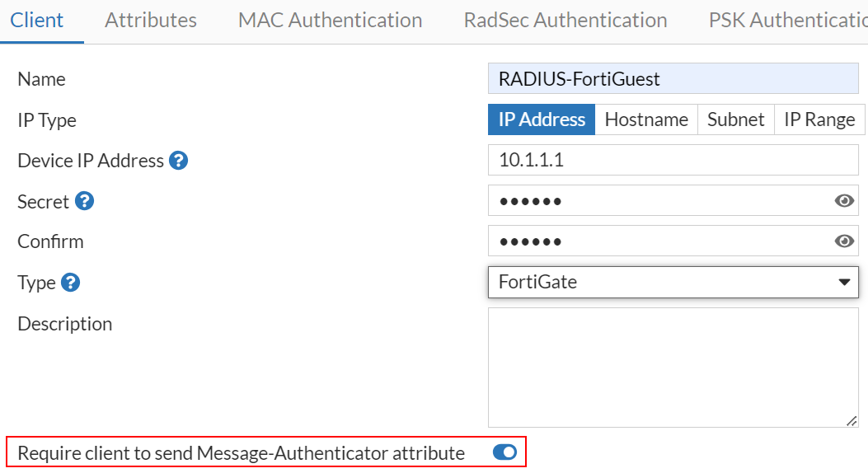The image size is (868, 473).
Task: Reveal the Secret value with eye icon
Action: 844,201
